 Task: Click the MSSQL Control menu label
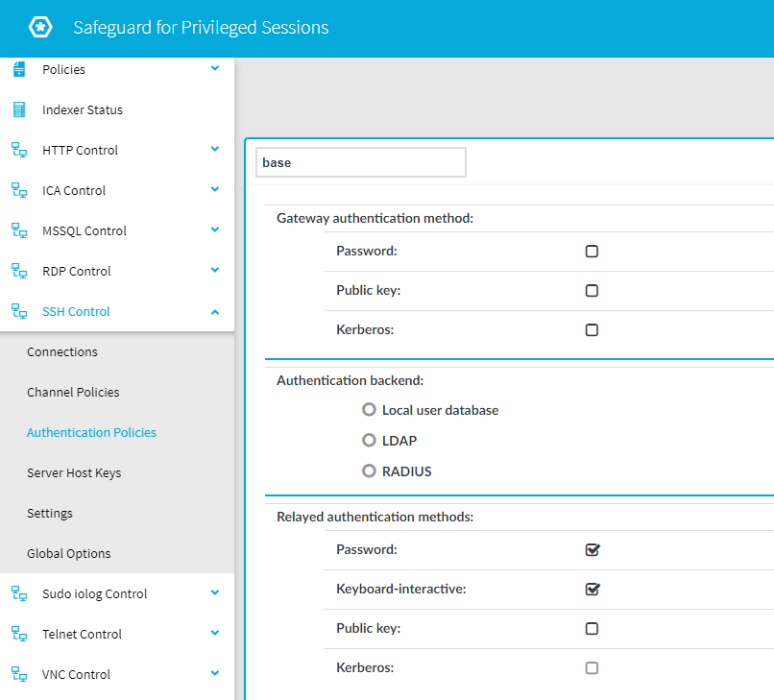[85, 230]
